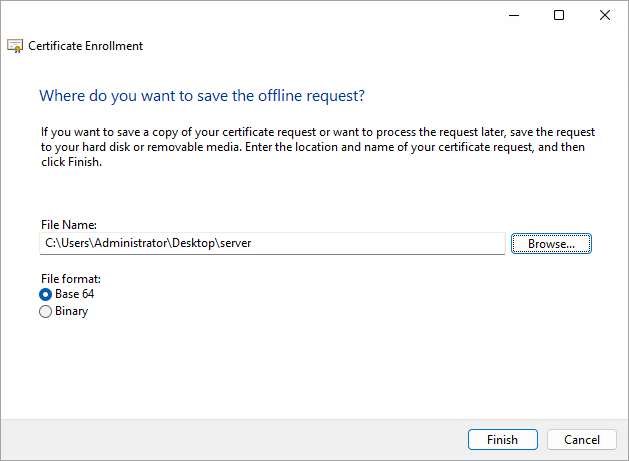Close the Certificate Enrollment dialog
The height and width of the screenshot is (461, 629).
click(605, 15)
